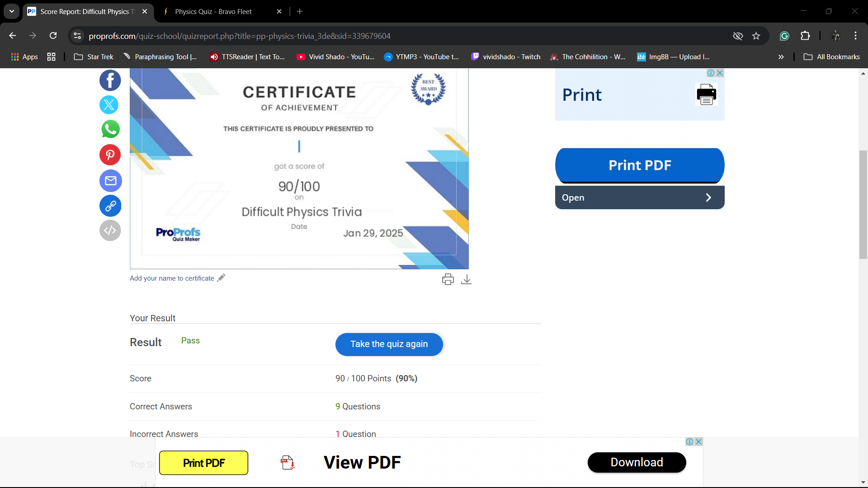This screenshot has height=488, width=868.
Task: Open the Paraphrasing Tool bookmark
Action: (160, 56)
